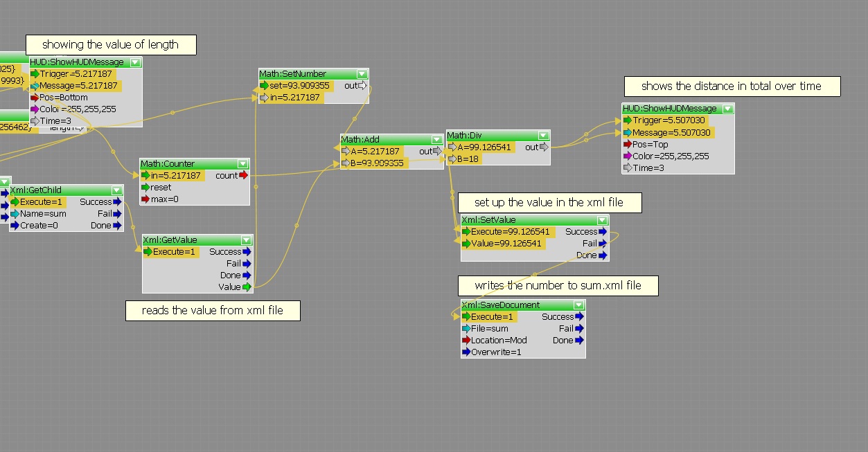This screenshot has height=452, width=868.
Task: Click the Xml:SaveDocument Done output port
Action: pos(579,341)
